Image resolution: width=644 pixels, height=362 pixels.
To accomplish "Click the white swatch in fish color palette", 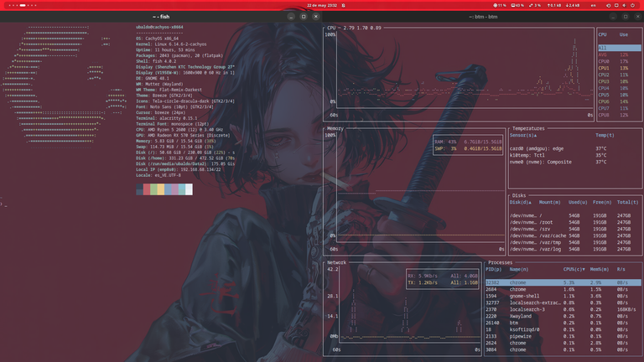I will [x=189, y=189].
